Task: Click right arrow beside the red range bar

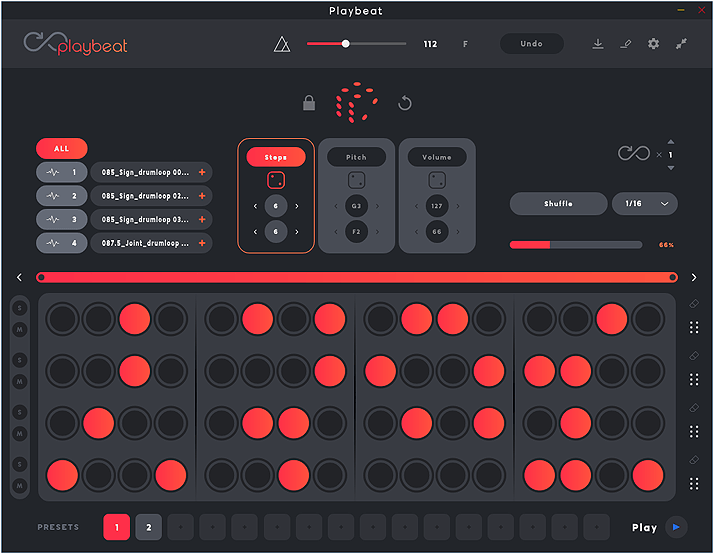Action: click(x=694, y=277)
